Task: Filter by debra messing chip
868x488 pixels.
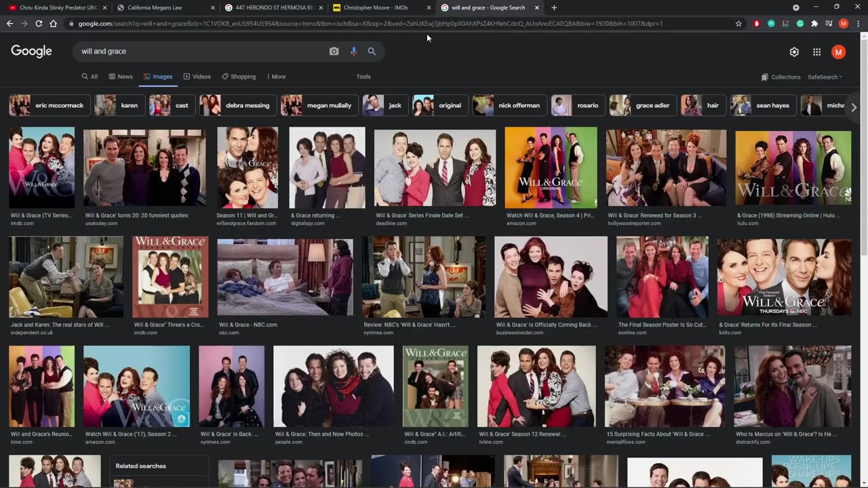Action: (237, 105)
